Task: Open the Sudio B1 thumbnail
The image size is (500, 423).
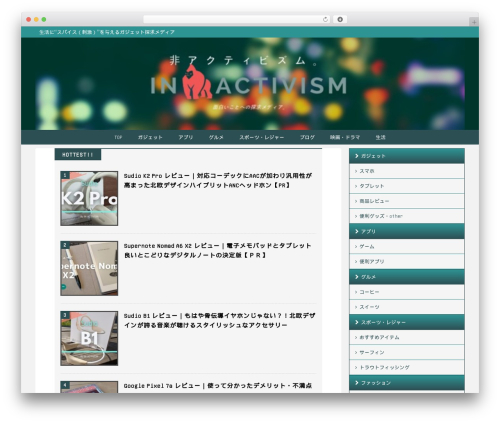Action: (89, 338)
